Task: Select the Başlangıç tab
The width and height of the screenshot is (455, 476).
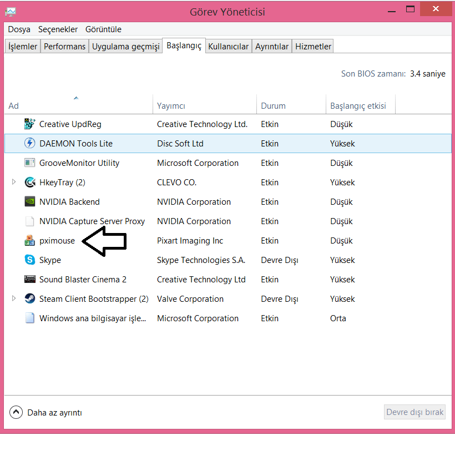Action: point(184,45)
